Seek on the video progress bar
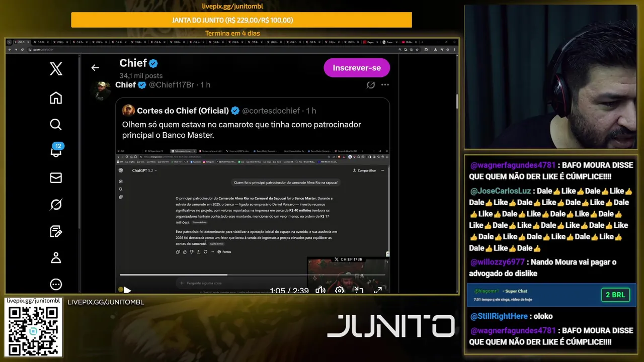This screenshot has height=362, width=644. [x=253, y=275]
